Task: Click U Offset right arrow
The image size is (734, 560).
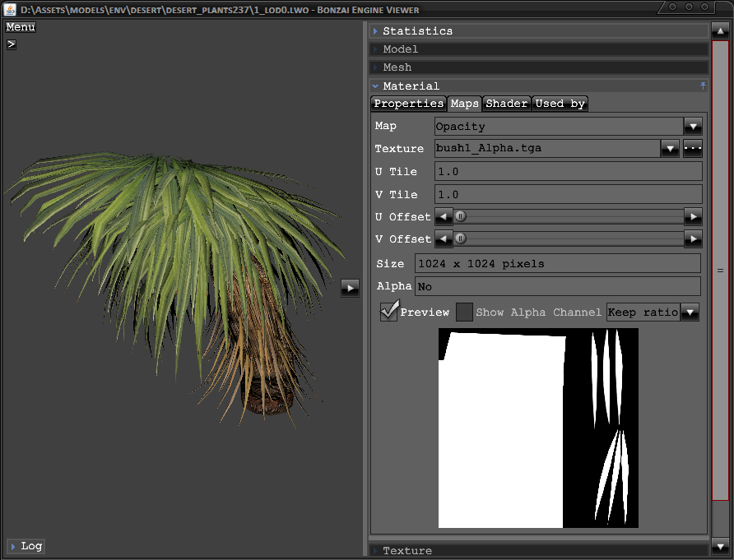Action: (693, 216)
